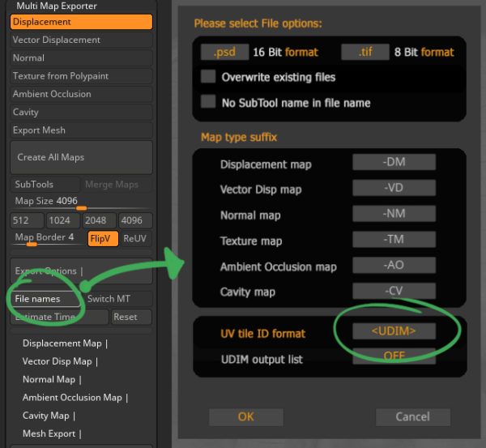
Task: Toggle the Displacement map option
Action: [81, 22]
